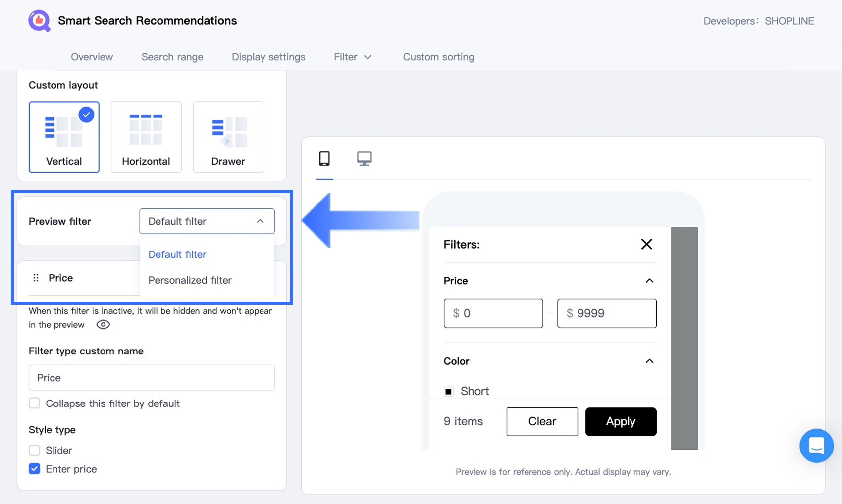Go to the Display settings tab
Image resolution: width=842 pixels, height=504 pixels.
[x=268, y=57]
